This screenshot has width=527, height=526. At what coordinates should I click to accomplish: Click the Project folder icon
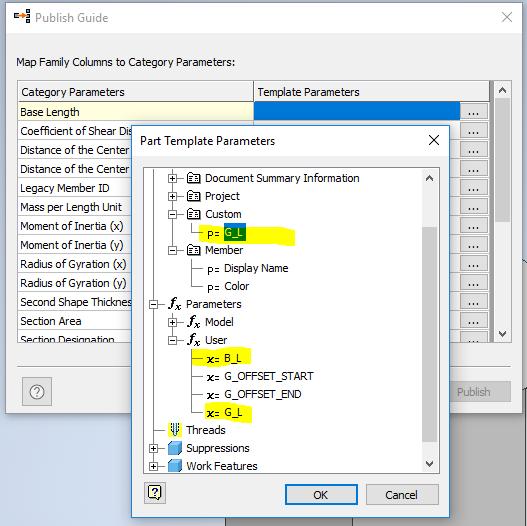194,196
